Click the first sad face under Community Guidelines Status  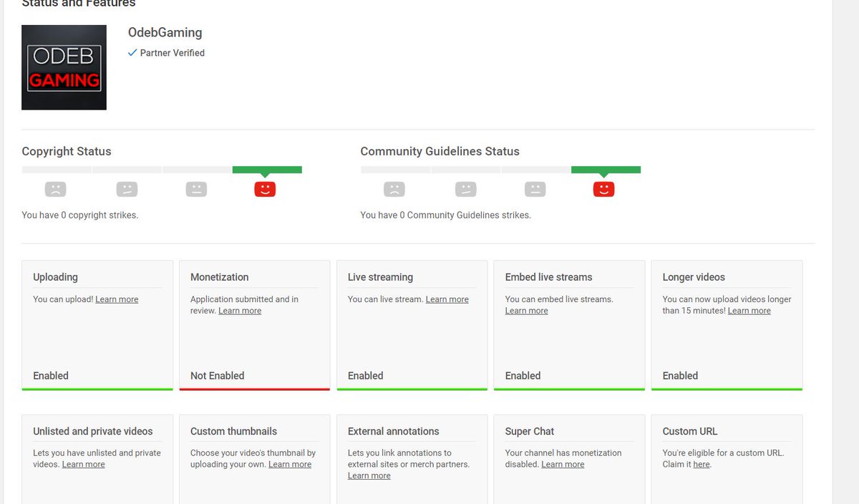coord(394,189)
